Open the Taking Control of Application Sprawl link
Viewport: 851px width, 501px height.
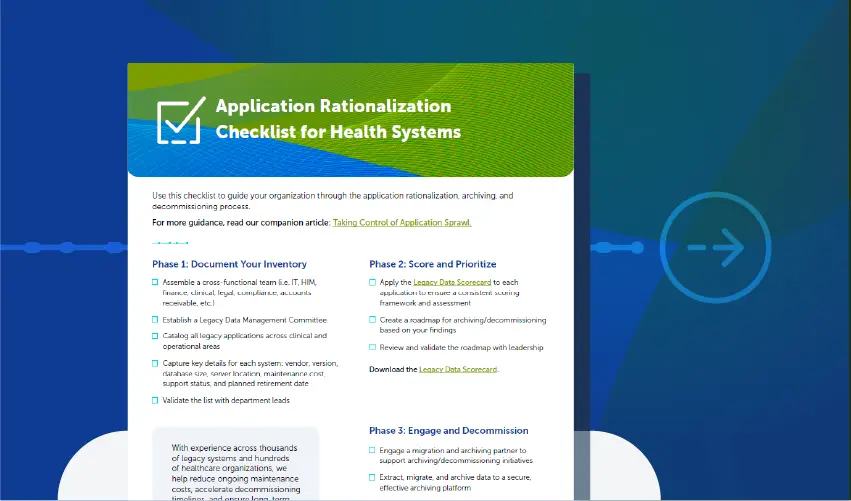tap(402, 223)
